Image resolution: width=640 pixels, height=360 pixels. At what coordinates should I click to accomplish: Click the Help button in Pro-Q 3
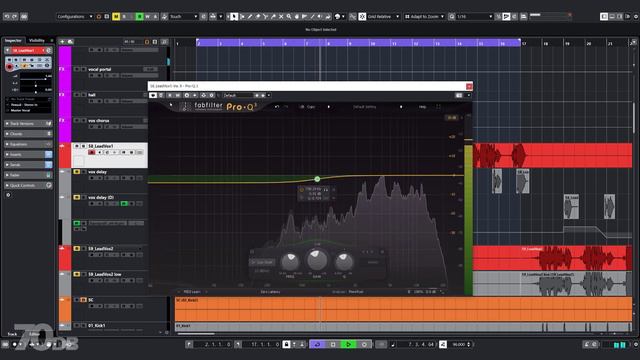(x=422, y=107)
